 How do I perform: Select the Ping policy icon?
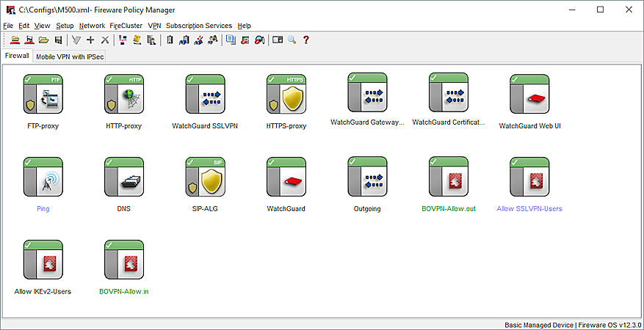(43, 177)
